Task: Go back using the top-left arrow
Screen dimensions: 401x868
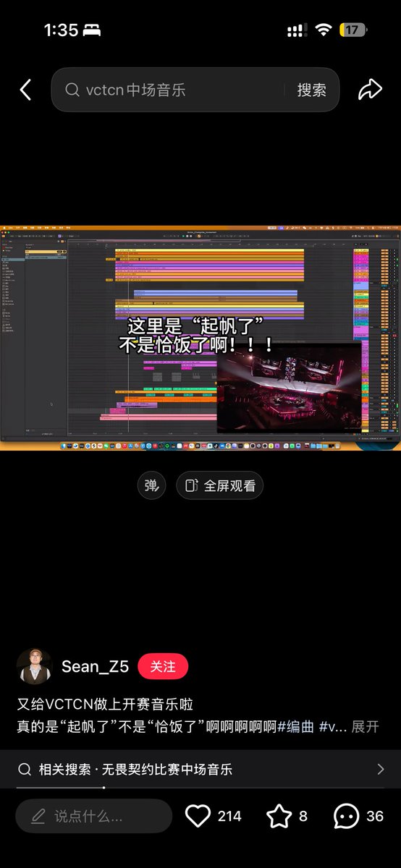Action: (25, 90)
